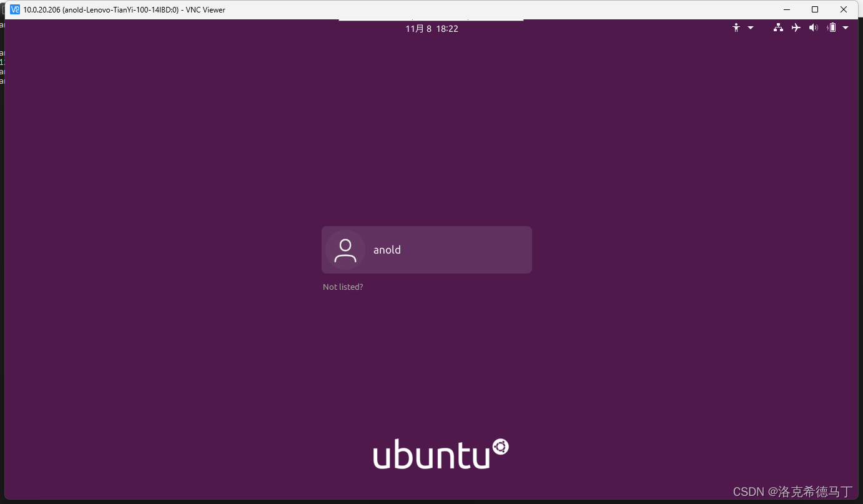Click the VNC Viewer title bar icon
863x504 pixels.
15,9
